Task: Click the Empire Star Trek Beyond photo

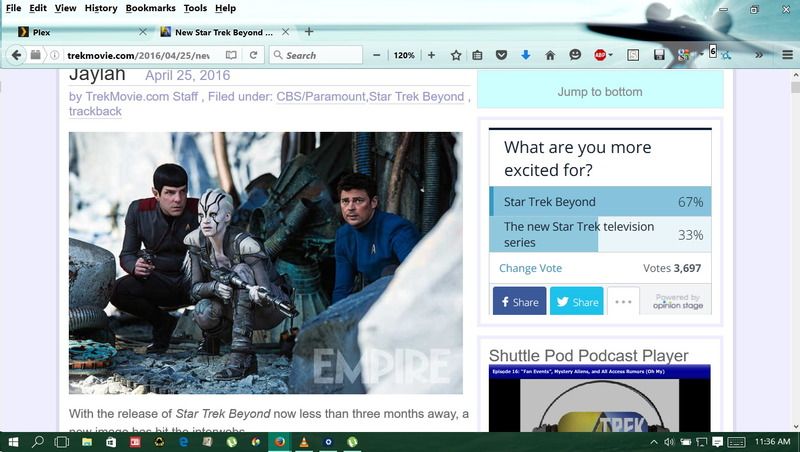Action: (x=266, y=263)
